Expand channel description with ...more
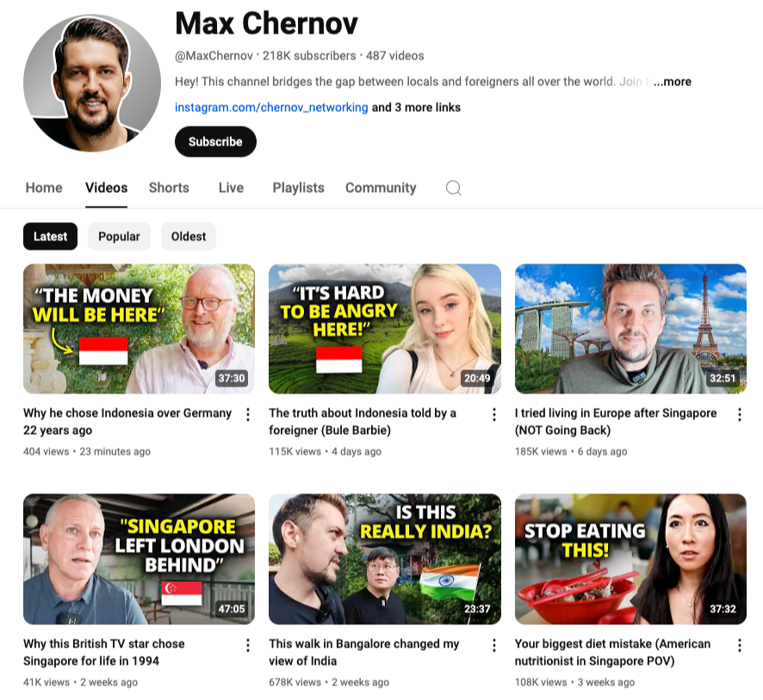 point(673,82)
